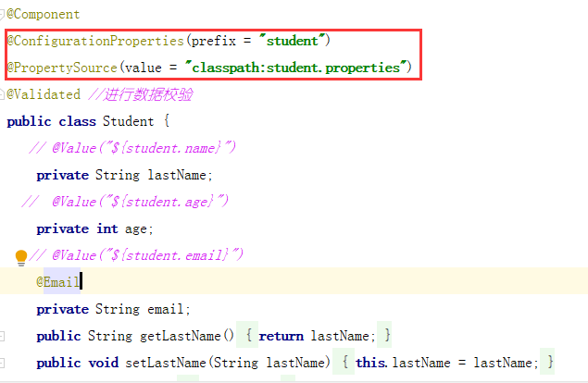Click the class name Student
The width and height of the screenshot is (588, 383).
tap(129, 121)
